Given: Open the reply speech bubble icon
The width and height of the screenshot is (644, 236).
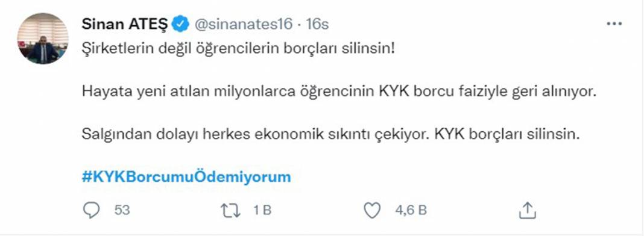Looking at the screenshot, I should coord(91,211).
